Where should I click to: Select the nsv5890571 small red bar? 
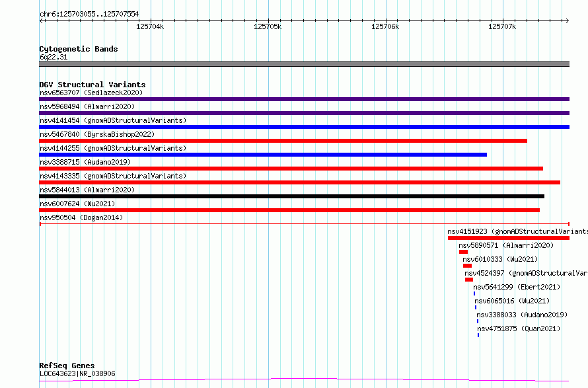point(464,252)
